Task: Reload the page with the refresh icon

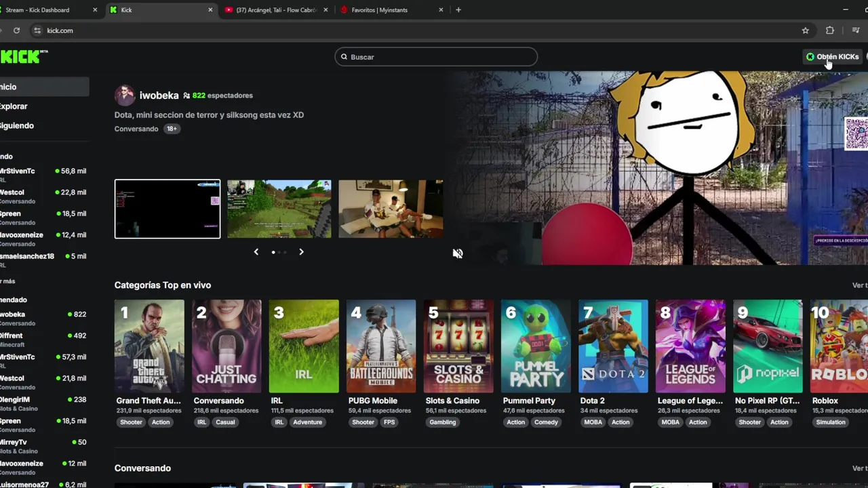Action: click(x=16, y=30)
